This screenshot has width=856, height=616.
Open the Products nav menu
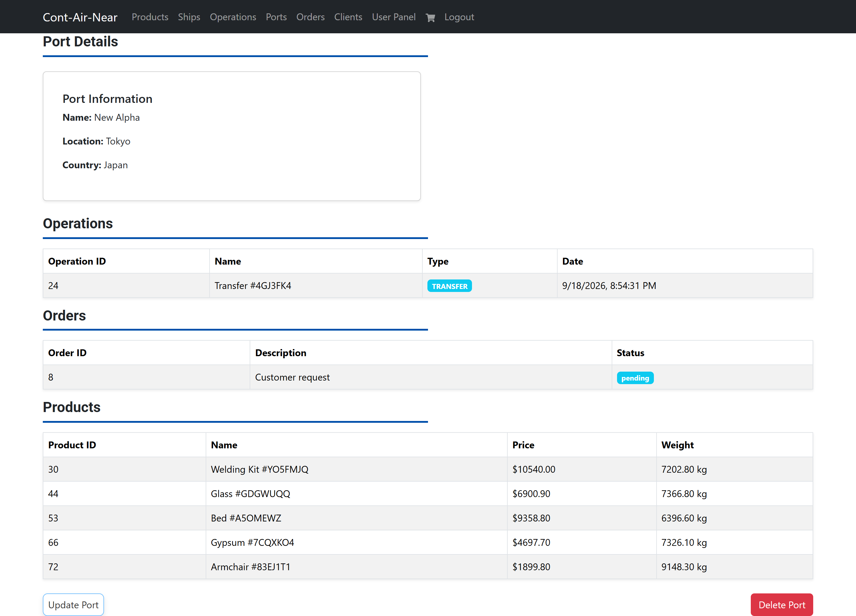tap(150, 17)
